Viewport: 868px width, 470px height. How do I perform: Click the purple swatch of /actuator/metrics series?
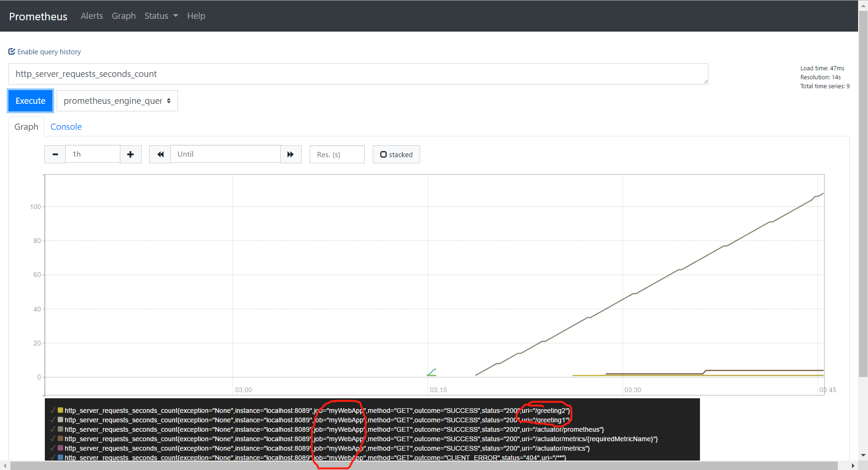(x=60, y=448)
